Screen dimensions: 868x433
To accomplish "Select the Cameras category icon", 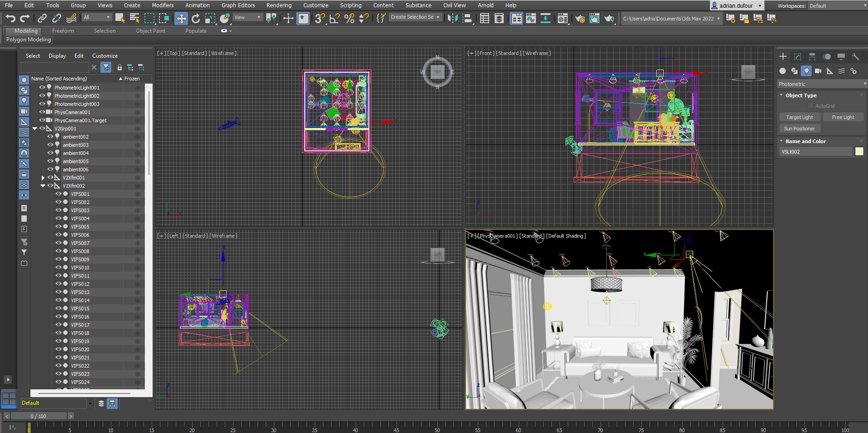I will tap(818, 71).
